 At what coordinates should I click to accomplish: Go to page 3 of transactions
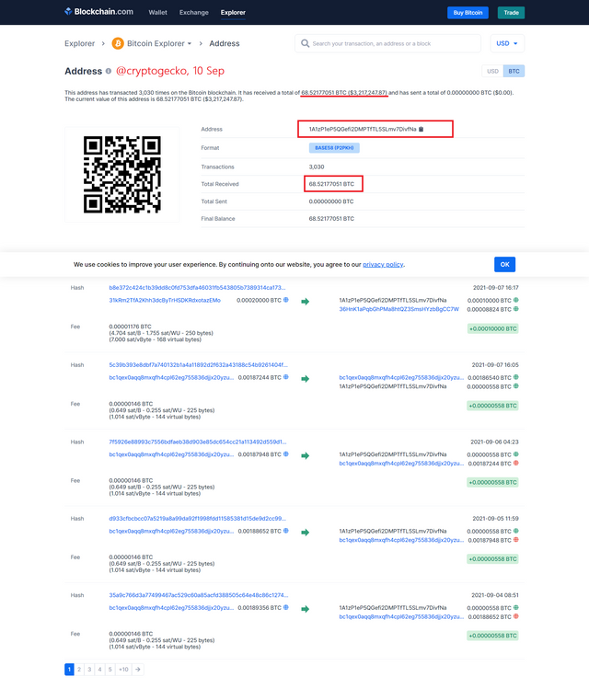pos(89,670)
